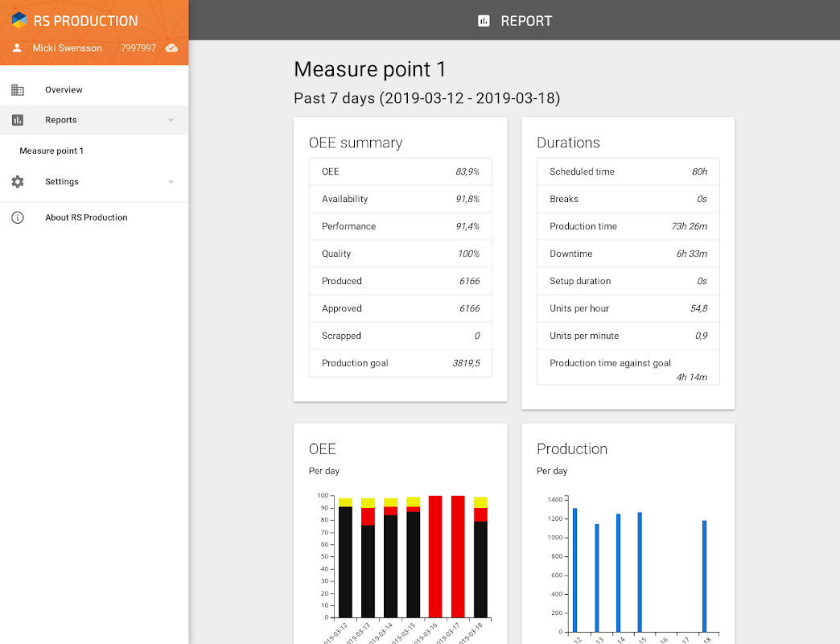This screenshot has height=644, width=840.
Task: Click the Reports bar chart icon
Action: pos(18,120)
